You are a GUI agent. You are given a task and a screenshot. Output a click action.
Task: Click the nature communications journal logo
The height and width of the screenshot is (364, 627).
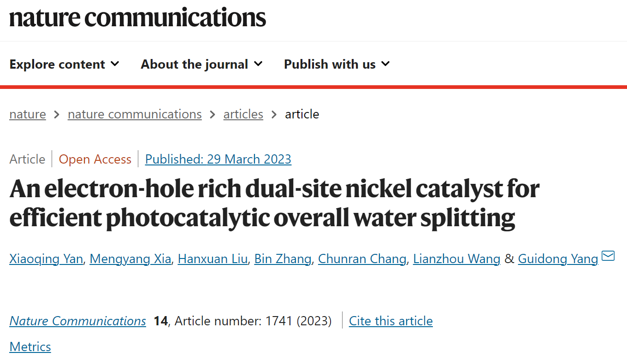click(x=138, y=17)
